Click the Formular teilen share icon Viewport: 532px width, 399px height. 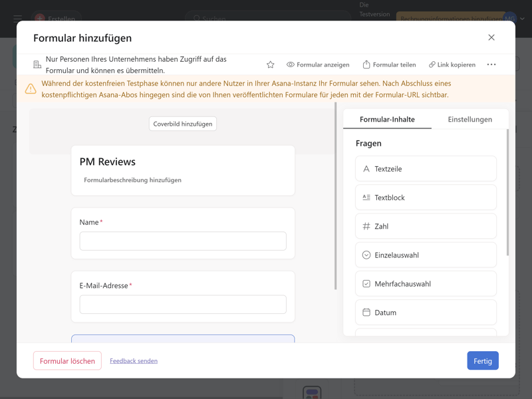[366, 65]
